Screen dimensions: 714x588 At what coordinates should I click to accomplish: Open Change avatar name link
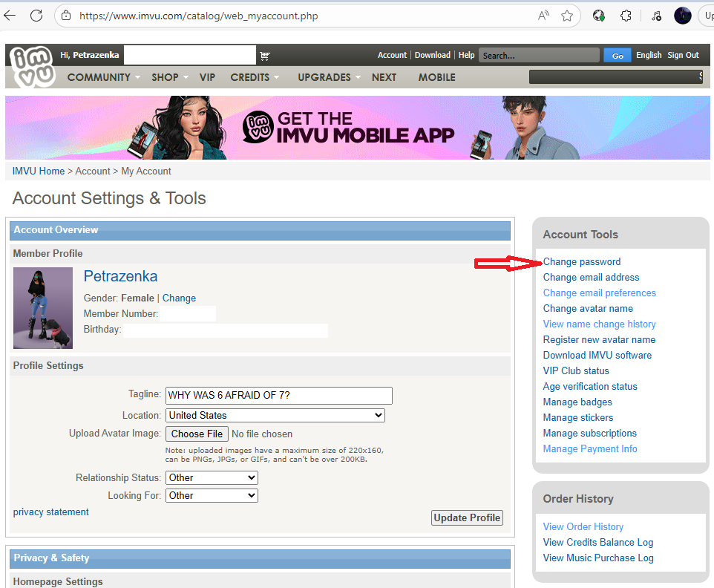tap(588, 308)
